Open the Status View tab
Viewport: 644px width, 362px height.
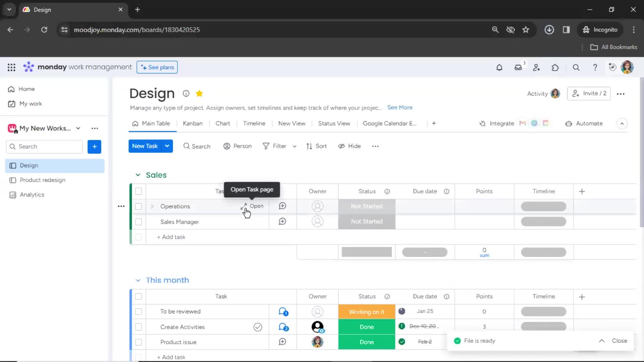(x=334, y=123)
